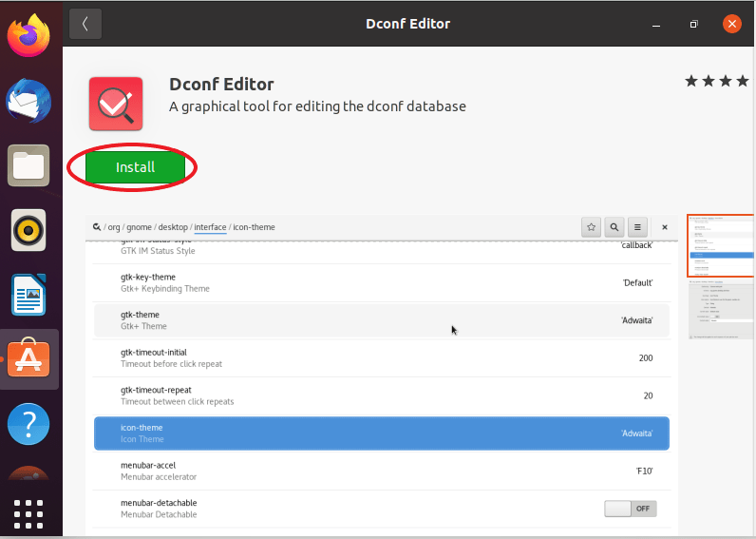Click the search magnifier button in screenshot
Image resolution: width=756 pixels, height=539 pixels.
pyautogui.click(x=614, y=227)
